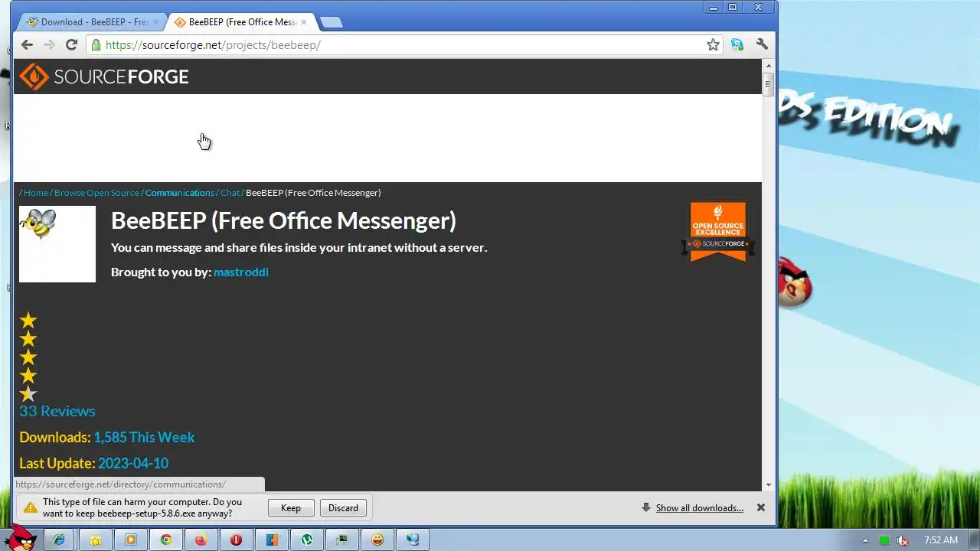Screen dimensions: 980x551
Task: Click the vertical scrollbar thumb
Action: click(x=768, y=83)
